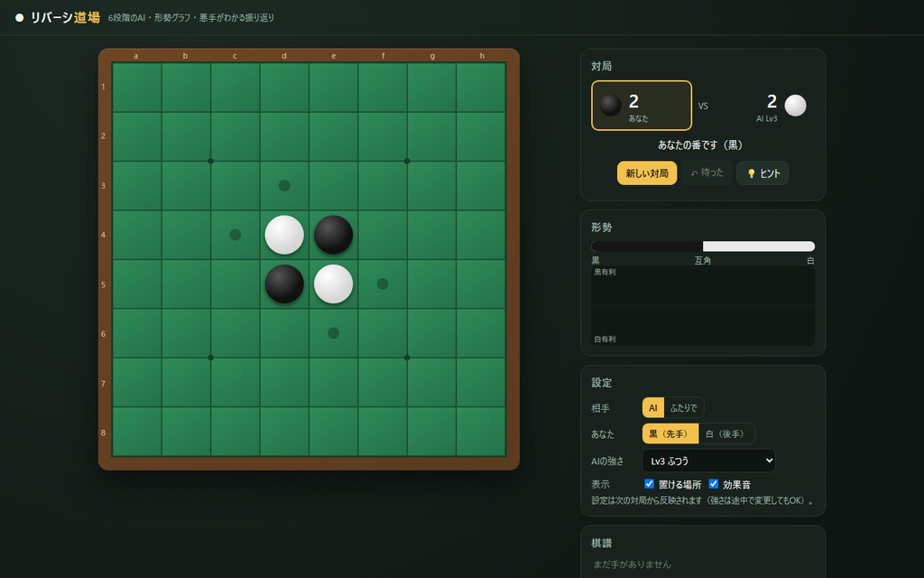The image size is (924, 578).
Task: Open the AIの強さ Lv3 ふつう dropdown
Action: coord(708,461)
